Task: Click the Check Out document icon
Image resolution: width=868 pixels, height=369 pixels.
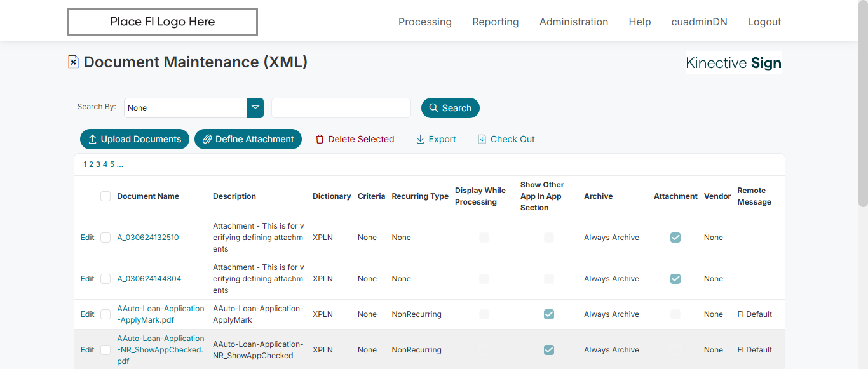Action: pos(482,139)
